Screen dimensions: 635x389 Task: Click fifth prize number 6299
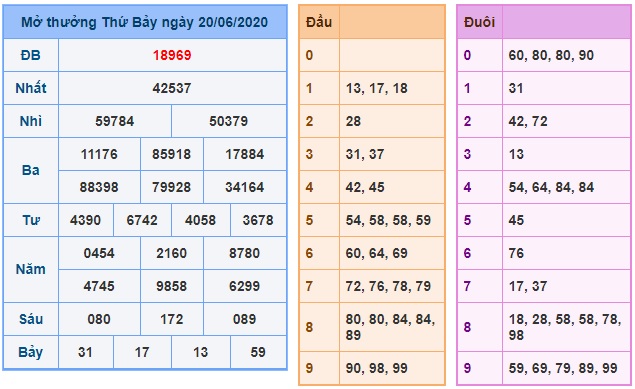(245, 286)
